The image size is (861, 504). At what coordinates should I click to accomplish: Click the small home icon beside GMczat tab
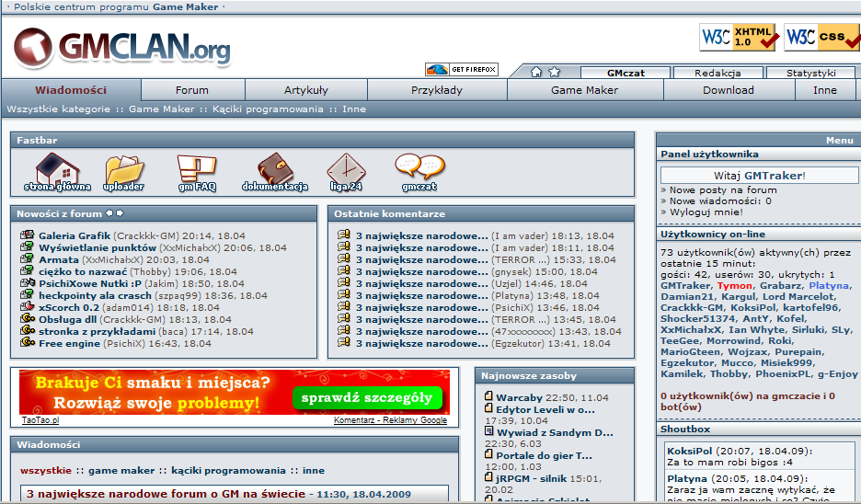537,72
